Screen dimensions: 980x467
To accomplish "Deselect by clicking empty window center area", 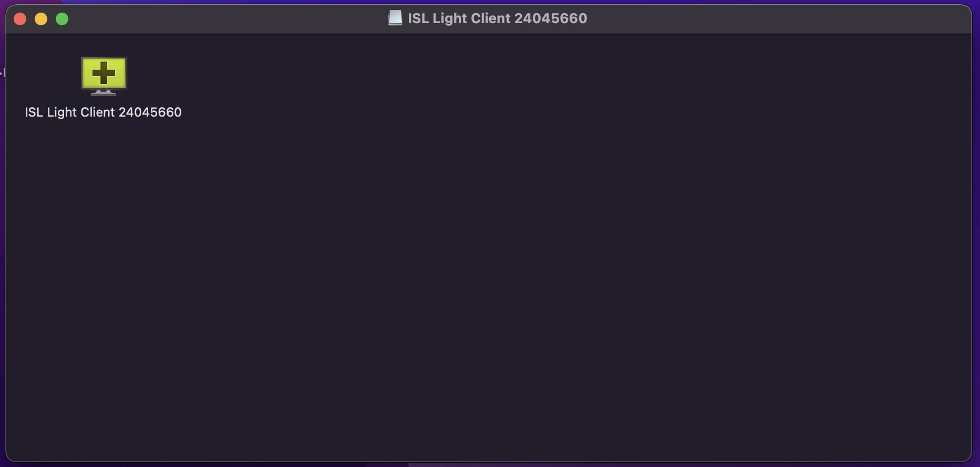I will [489, 263].
